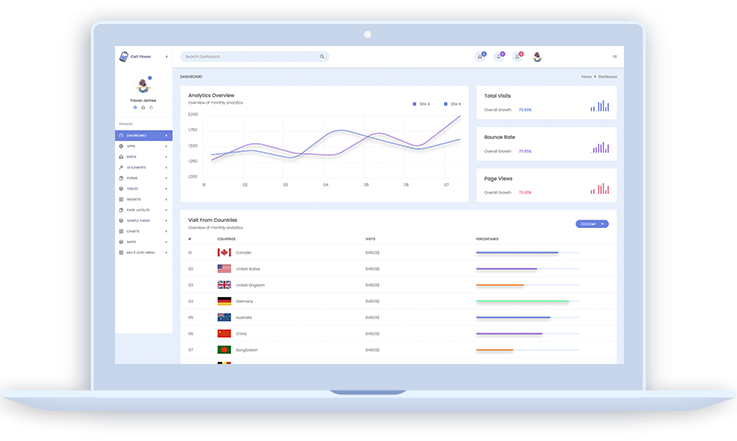Click the menu icon at header far right
This screenshot has height=441, width=737.
click(614, 57)
